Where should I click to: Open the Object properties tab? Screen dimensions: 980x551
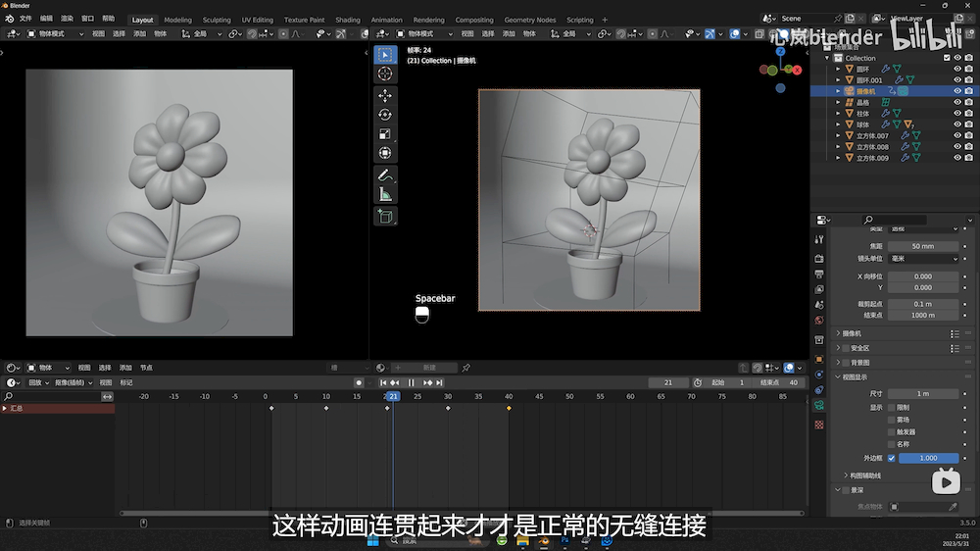coord(819,360)
